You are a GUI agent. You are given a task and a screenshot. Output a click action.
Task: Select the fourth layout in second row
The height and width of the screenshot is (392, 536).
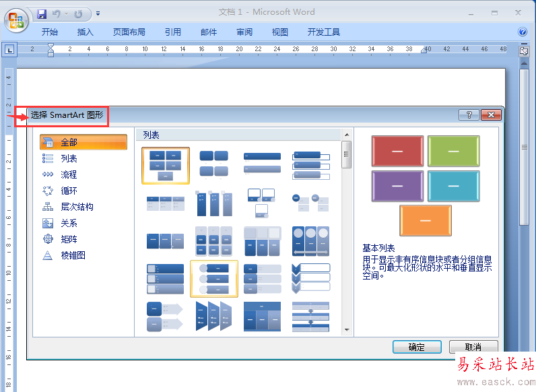click(310, 203)
